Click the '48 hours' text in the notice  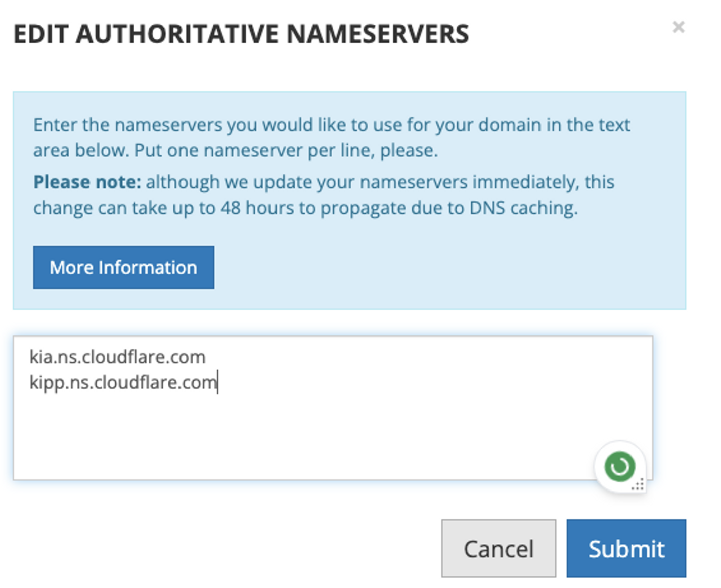pos(256,208)
